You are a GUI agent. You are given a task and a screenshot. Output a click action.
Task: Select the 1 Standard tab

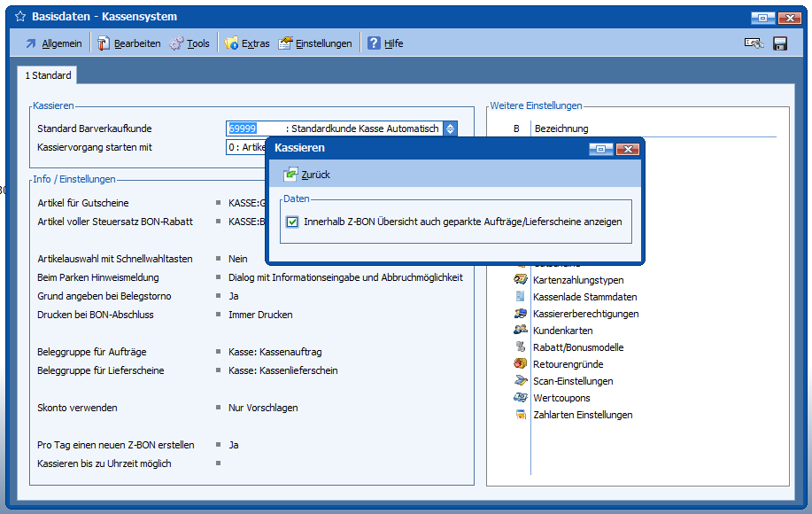(48, 76)
